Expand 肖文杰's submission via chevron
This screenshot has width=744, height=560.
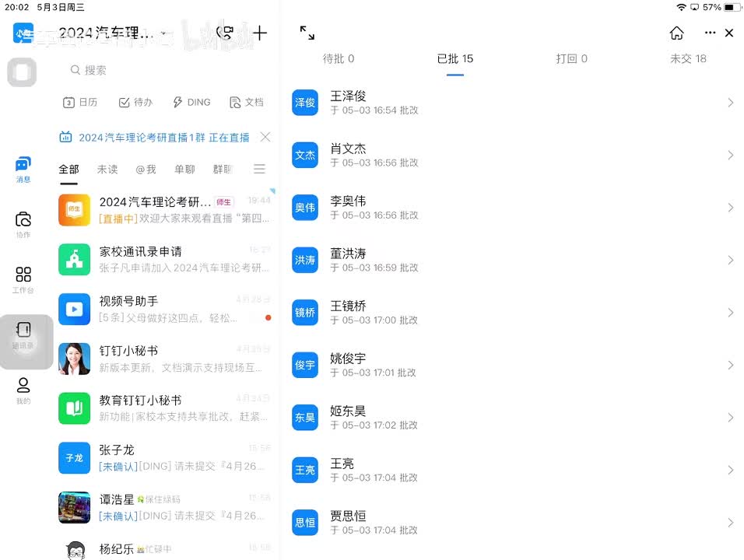pos(730,155)
